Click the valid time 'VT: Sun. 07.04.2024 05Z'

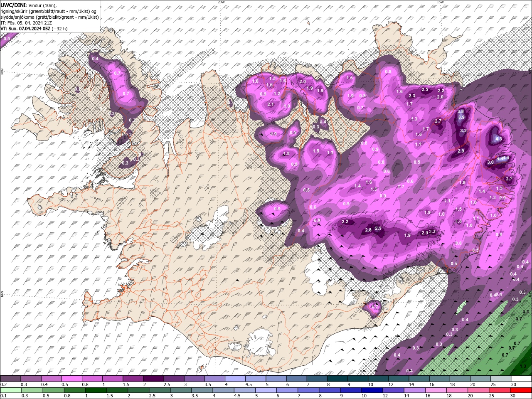(x=25, y=28)
